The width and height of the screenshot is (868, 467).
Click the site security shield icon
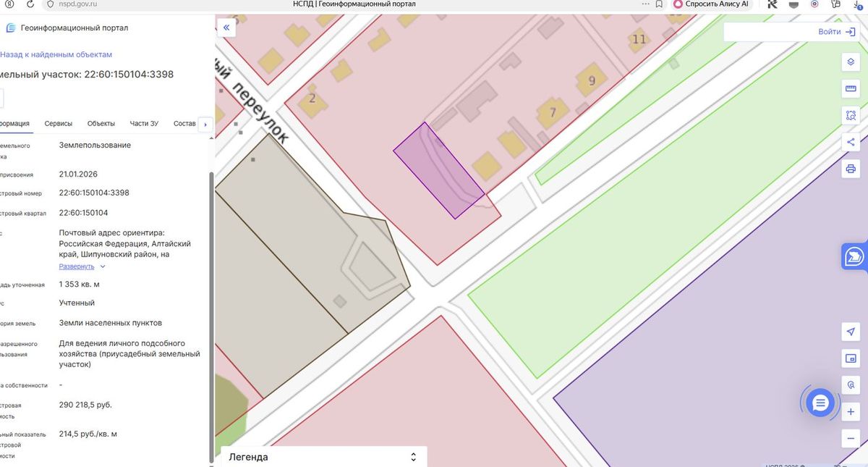50,4
